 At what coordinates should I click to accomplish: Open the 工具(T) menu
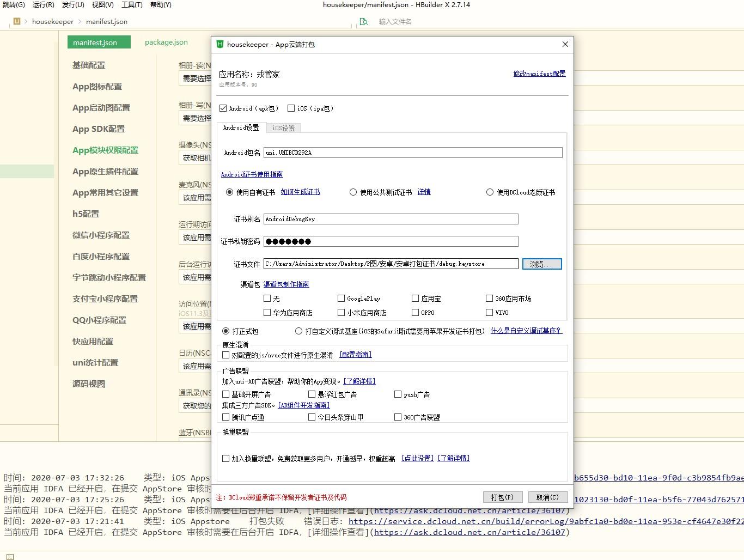click(132, 5)
